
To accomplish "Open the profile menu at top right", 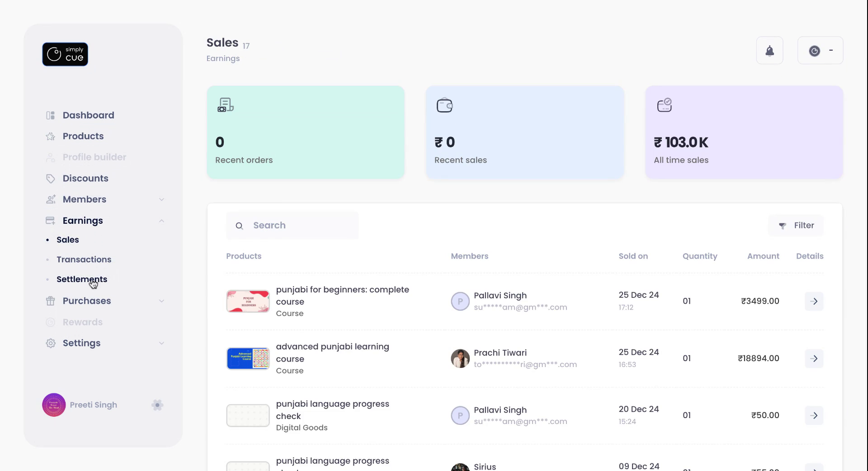I will click(820, 51).
